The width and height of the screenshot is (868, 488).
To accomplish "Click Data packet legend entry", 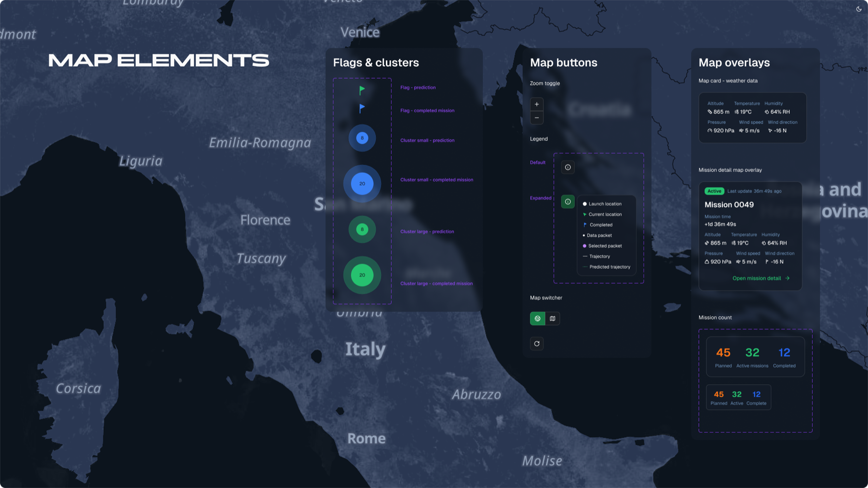I will [x=597, y=236].
